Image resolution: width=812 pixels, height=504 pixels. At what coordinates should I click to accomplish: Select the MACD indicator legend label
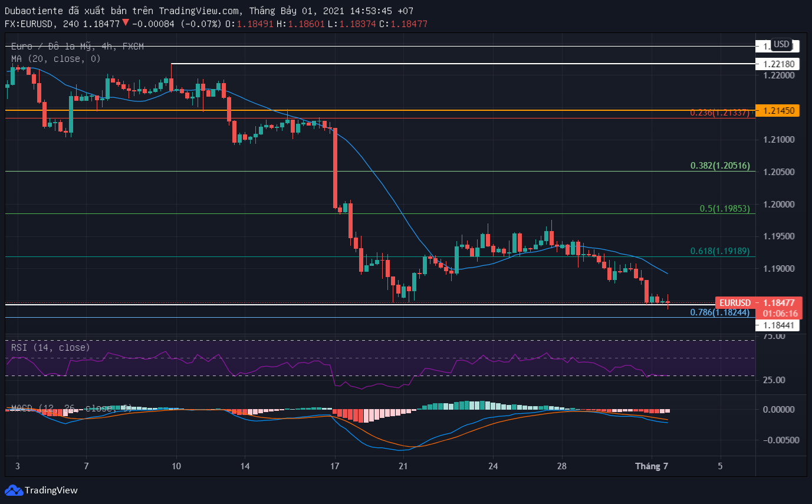tap(71, 408)
